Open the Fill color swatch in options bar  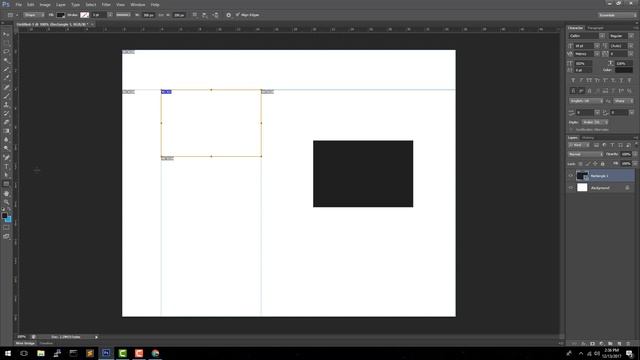[60, 15]
